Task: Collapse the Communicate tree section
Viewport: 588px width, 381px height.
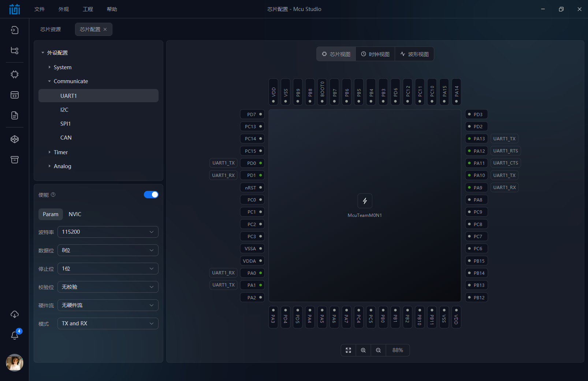Action: pyautogui.click(x=50, y=81)
